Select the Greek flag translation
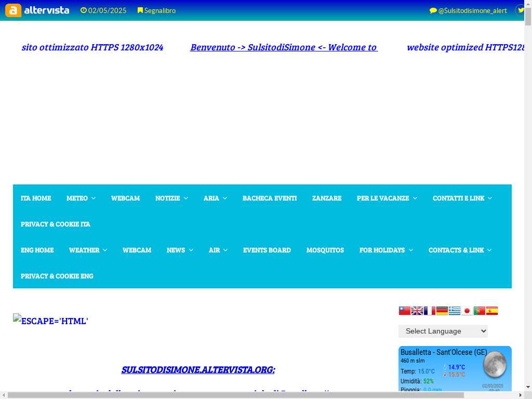The image size is (532, 399). [454, 311]
